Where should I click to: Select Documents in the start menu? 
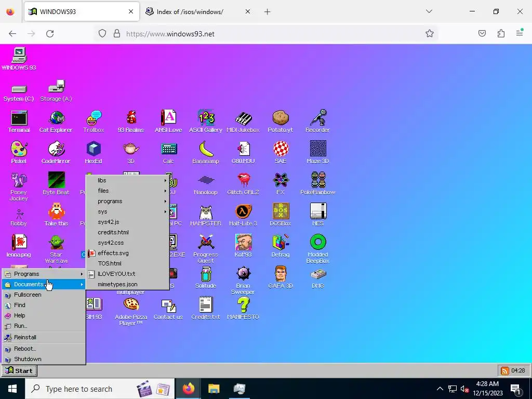44,284
